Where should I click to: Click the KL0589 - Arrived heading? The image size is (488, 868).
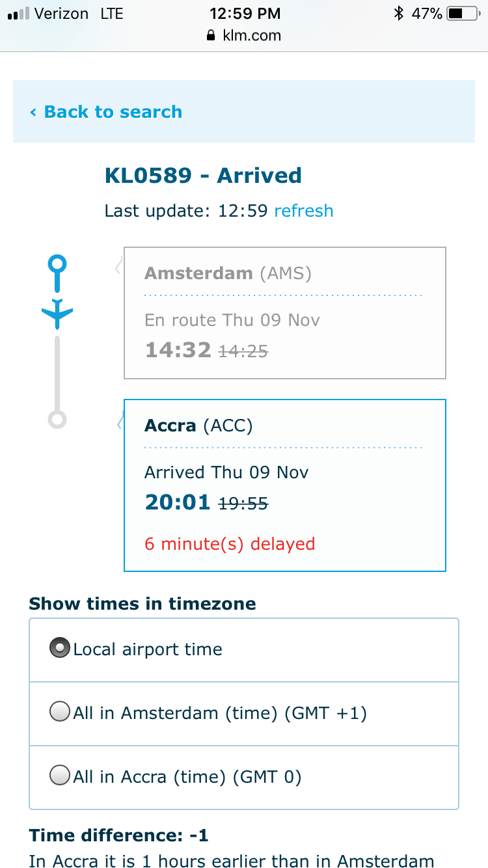203,176
